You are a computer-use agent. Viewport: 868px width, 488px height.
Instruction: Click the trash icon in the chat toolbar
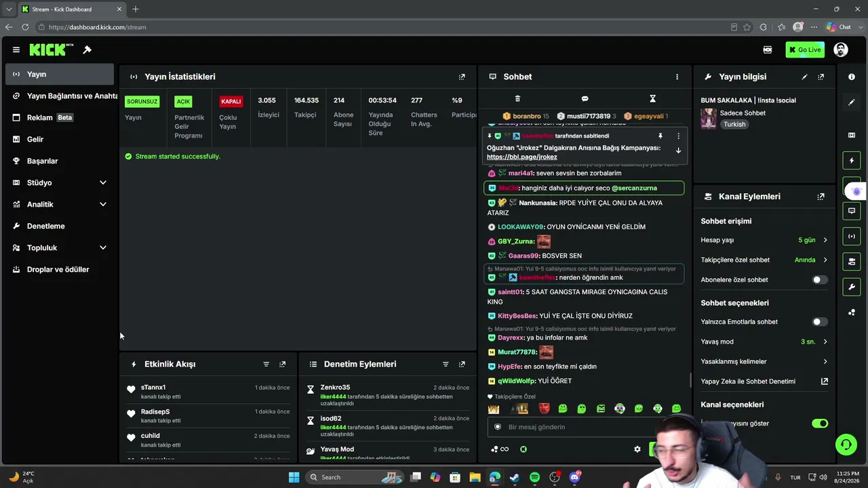(517, 98)
